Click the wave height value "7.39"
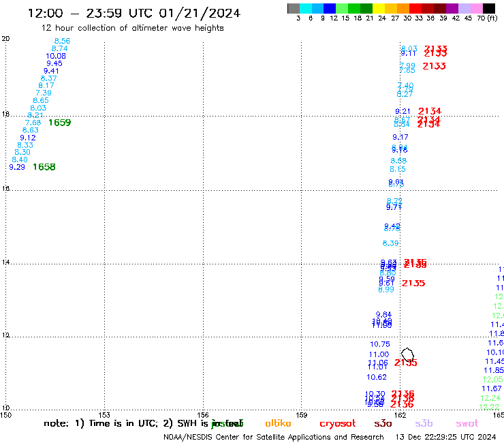The width and height of the screenshot is (504, 443). point(44,93)
